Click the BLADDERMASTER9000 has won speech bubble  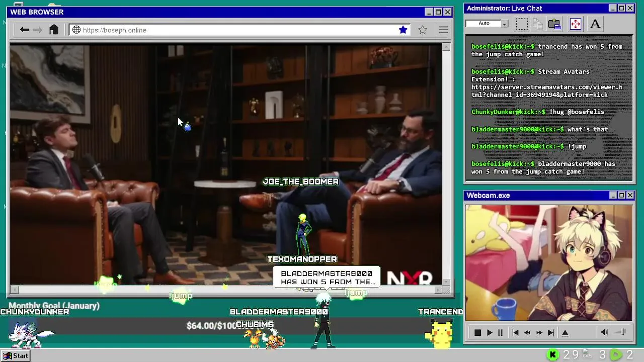(x=327, y=278)
